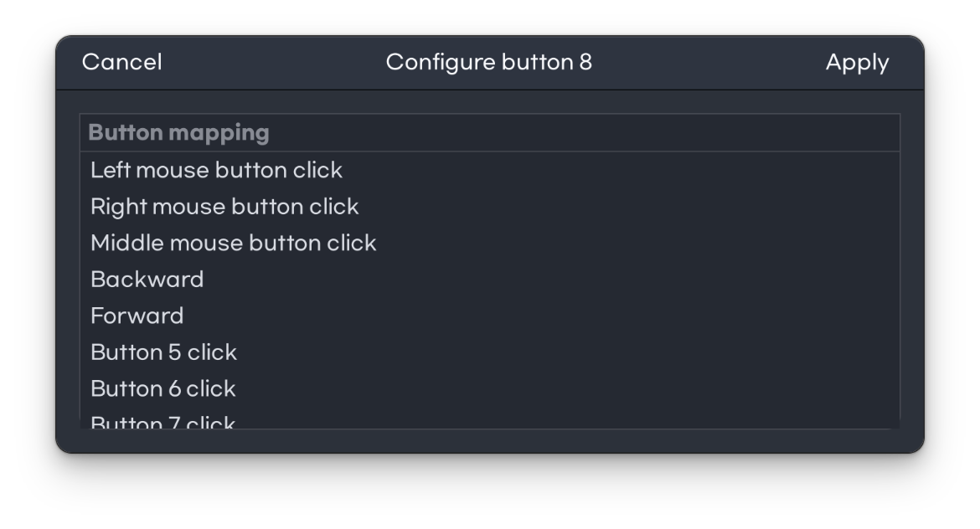Map button 8 to right click

pos(224,207)
